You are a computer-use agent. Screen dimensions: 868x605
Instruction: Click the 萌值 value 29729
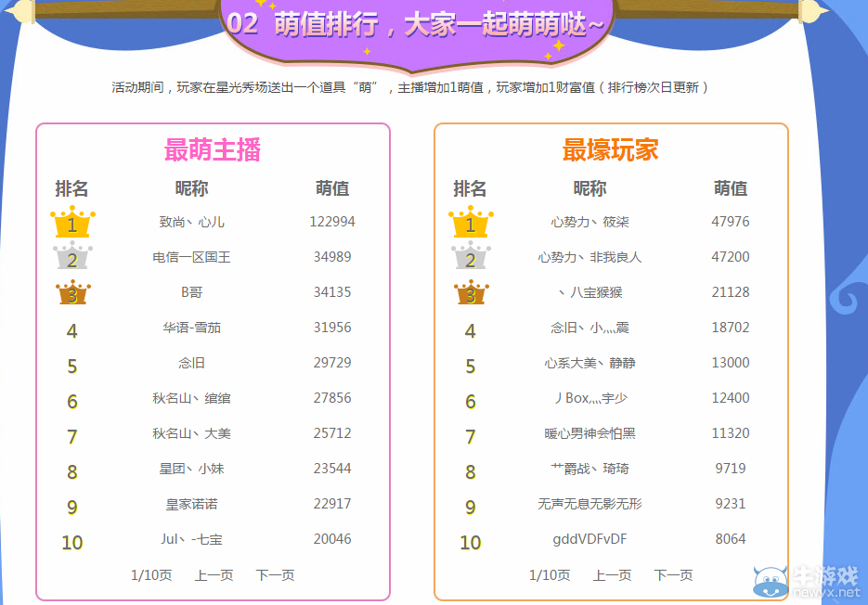coord(332,363)
